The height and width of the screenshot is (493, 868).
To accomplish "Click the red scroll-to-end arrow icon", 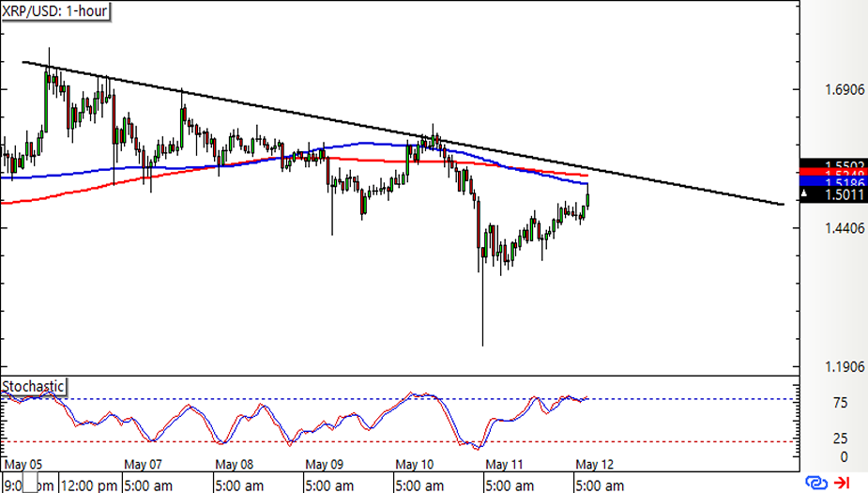I will click(842, 483).
